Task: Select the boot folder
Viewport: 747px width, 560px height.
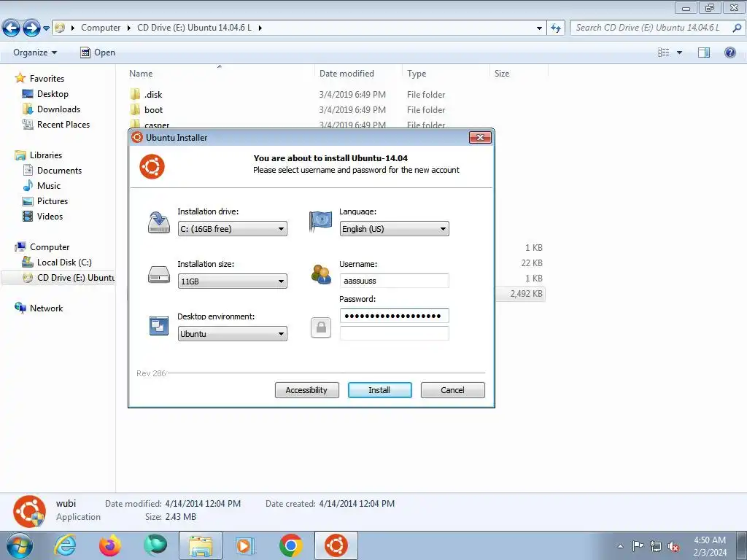Action: pyautogui.click(x=154, y=109)
